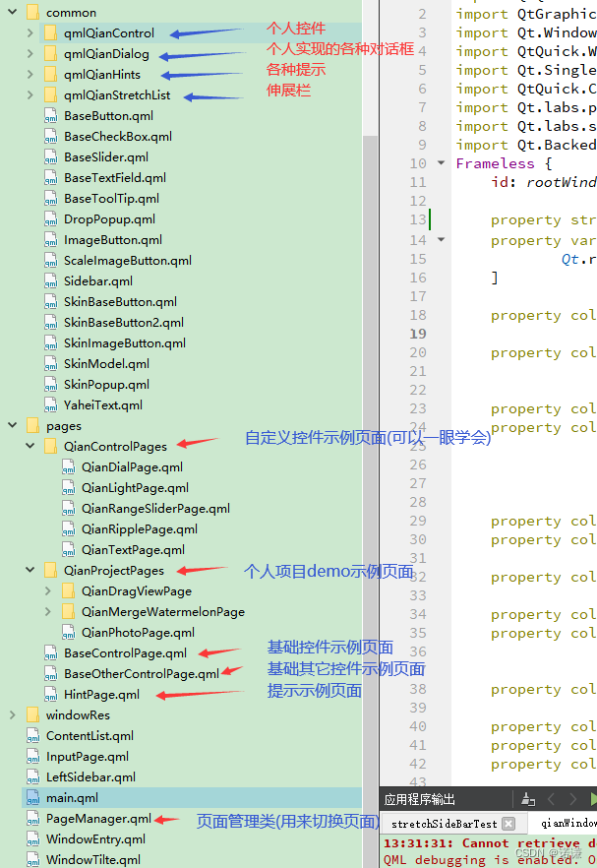Switch to the stretchSideBarTest output tab
This screenshot has height=868, width=597.
coord(444,824)
